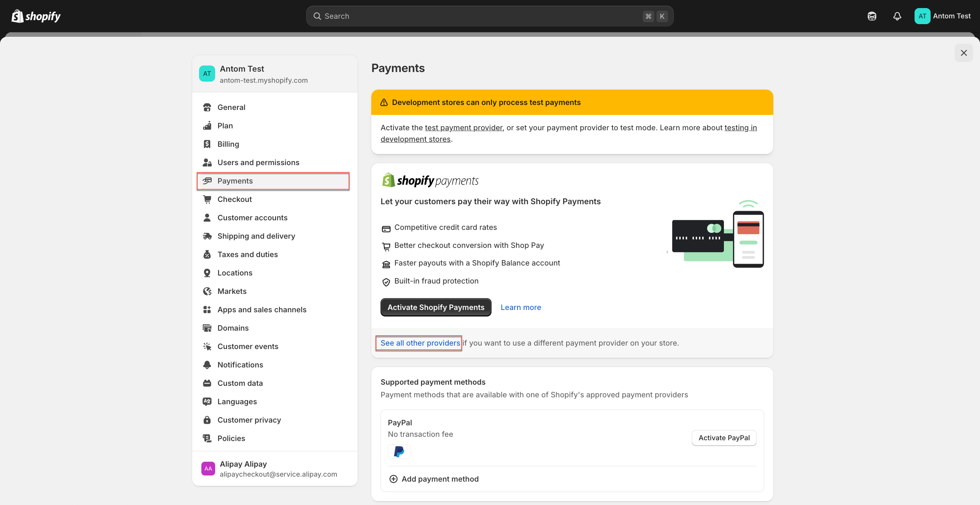
Task: Click Activate Shopify Payments button
Action: (x=436, y=307)
